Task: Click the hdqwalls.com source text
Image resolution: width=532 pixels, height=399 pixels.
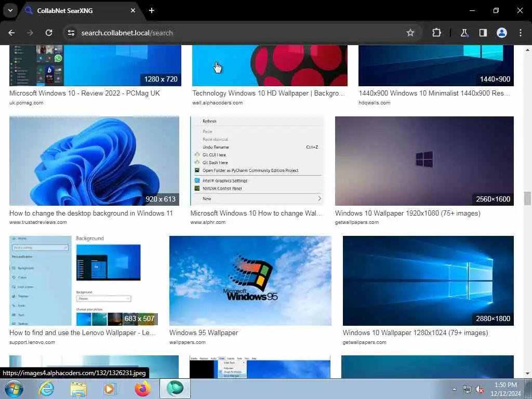Action: (374, 102)
